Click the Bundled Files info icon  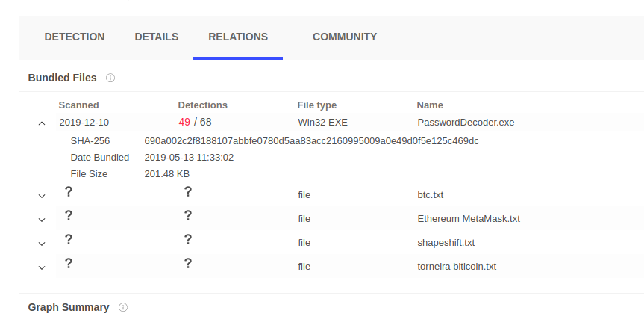pos(110,78)
